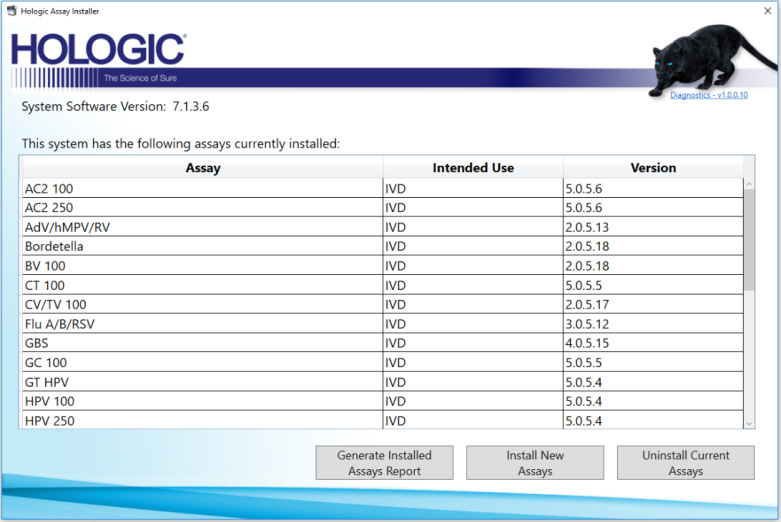Sort by the Assay column header

pos(203,168)
